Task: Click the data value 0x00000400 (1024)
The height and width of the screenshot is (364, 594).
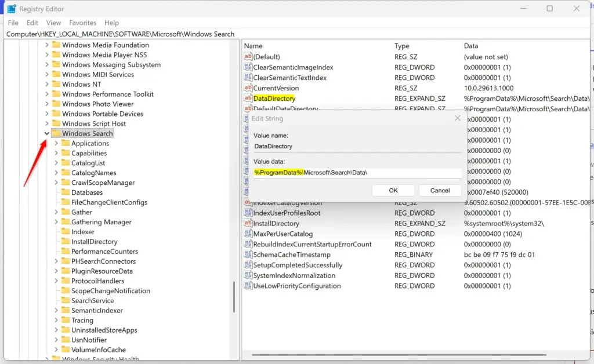Action: click(493, 234)
